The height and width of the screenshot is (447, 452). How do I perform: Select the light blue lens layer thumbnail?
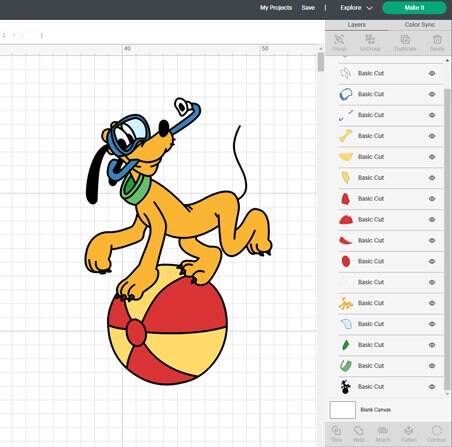[346, 324]
